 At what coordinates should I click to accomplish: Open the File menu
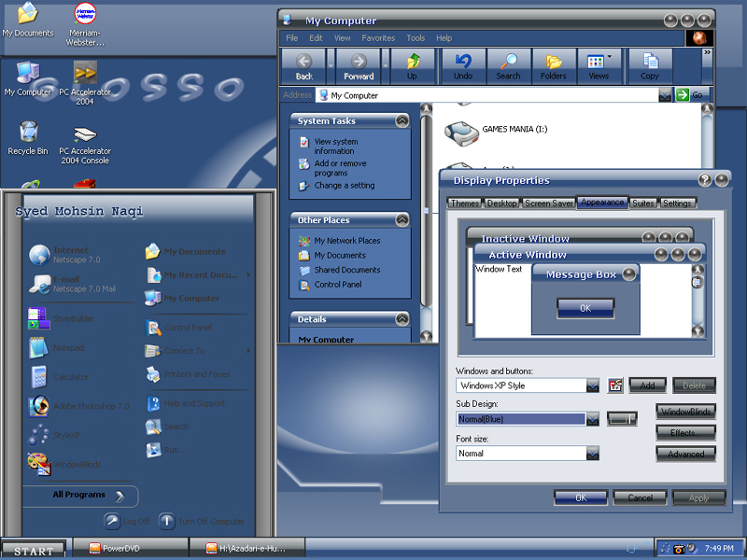[291, 38]
